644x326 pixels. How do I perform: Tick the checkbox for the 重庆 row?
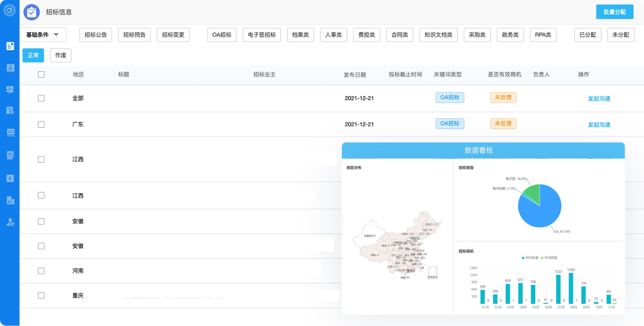pos(41,295)
